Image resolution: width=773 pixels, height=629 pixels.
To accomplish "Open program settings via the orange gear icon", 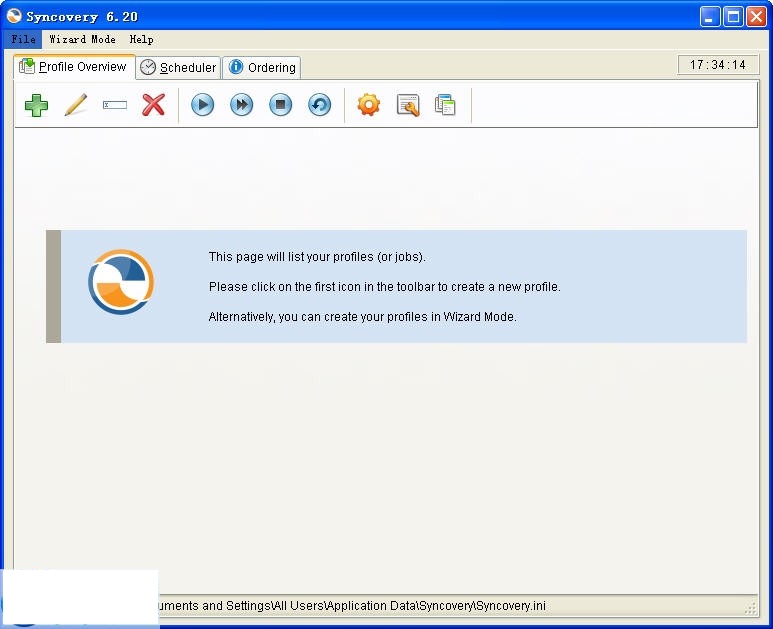I will pos(369,105).
